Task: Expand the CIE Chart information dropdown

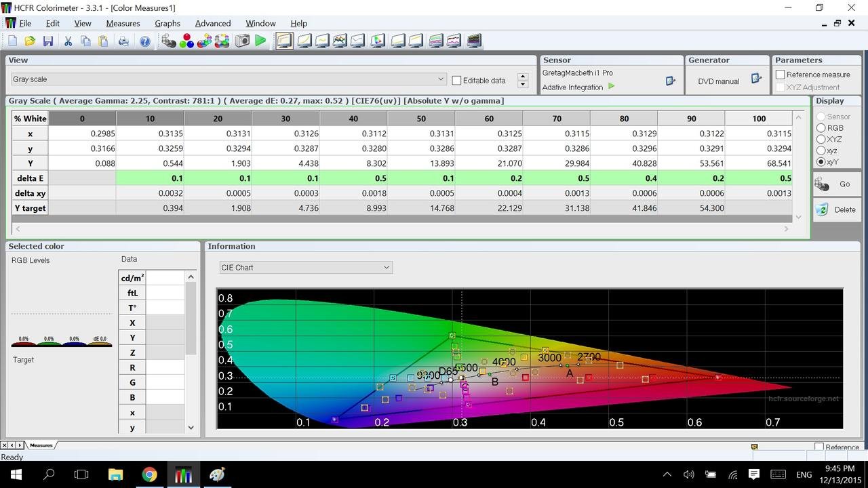Action: tap(387, 268)
